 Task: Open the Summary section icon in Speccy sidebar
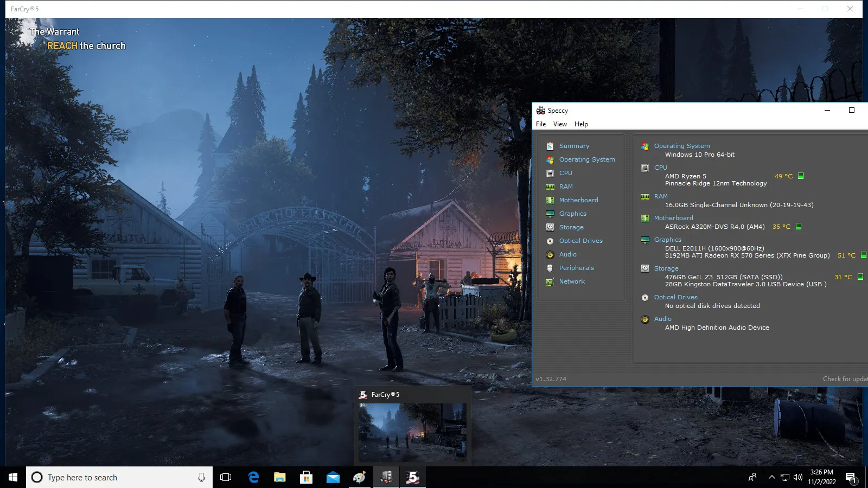point(550,146)
